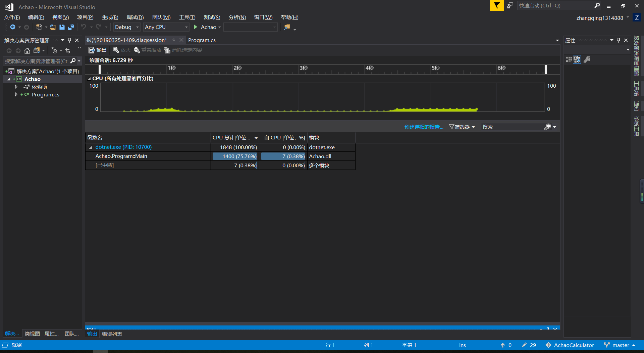Open the Any CPU platform dropdown
Screen dimensions: 644x353
186,27
